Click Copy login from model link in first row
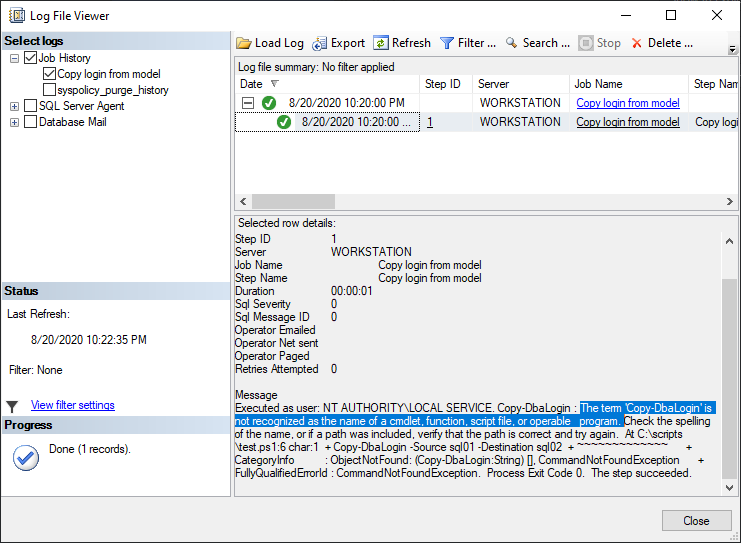The width and height of the screenshot is (741, 543). (x=628, y=103)
